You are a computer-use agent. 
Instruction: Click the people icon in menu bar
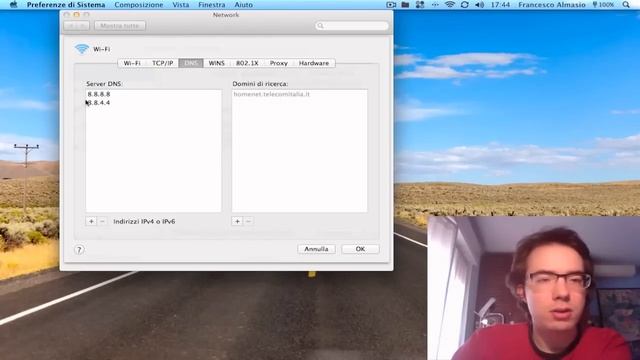coord(420,4)
